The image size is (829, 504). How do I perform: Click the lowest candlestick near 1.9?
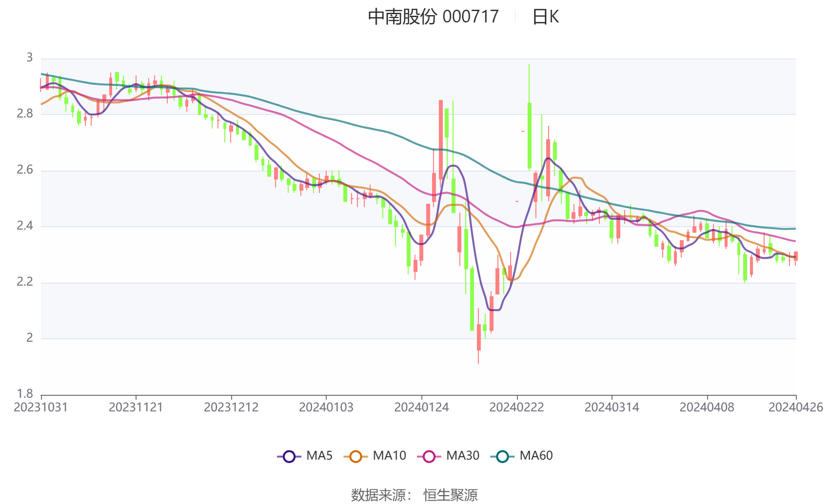point(478,337)
